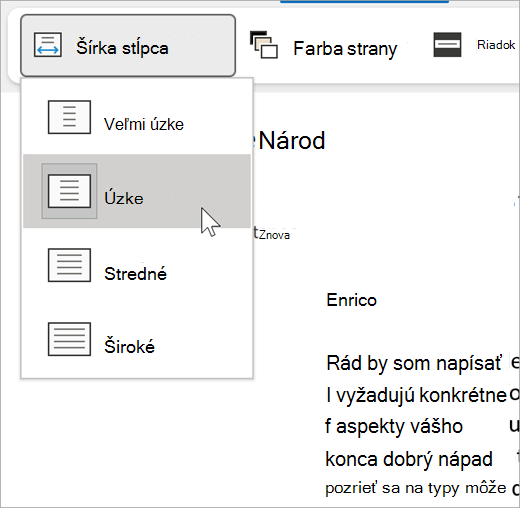Click the Riadok line focus icon
The image size is (520, 508).
point(447,44)
